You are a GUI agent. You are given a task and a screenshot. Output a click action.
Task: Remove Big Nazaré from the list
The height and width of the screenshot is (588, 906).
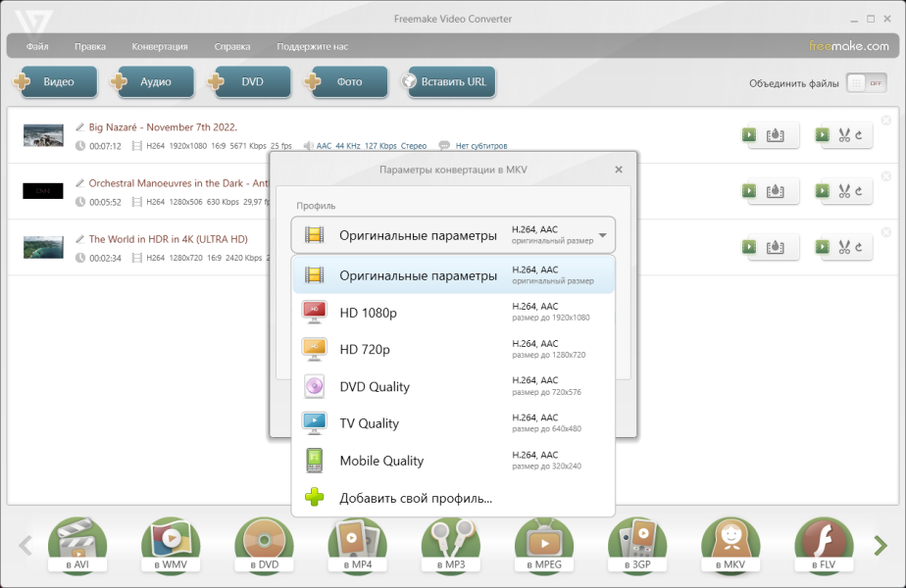[x=885, y=121]
